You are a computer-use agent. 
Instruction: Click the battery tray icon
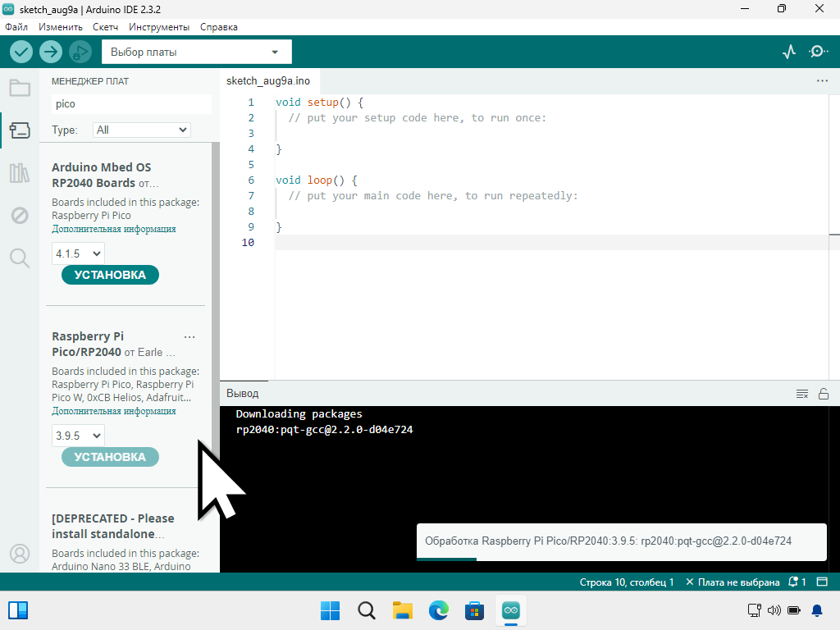(x=794, y=610)
